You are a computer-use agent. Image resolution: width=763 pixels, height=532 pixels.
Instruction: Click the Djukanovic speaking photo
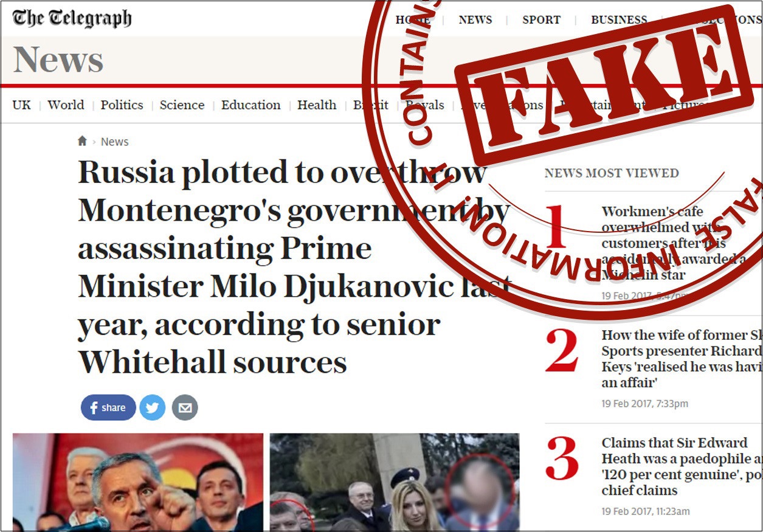[138, 482]
